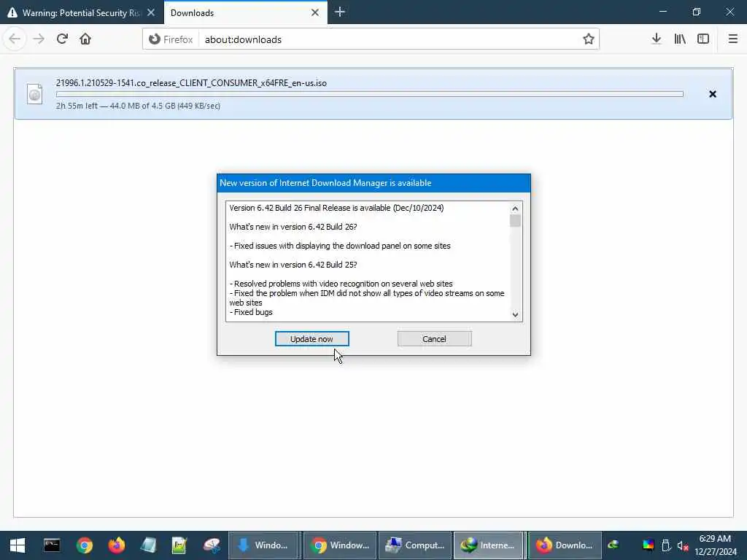
Task: Switch to the Chrome Window... taskbar item
Action: pyautogui.click(x=340, y=545)
